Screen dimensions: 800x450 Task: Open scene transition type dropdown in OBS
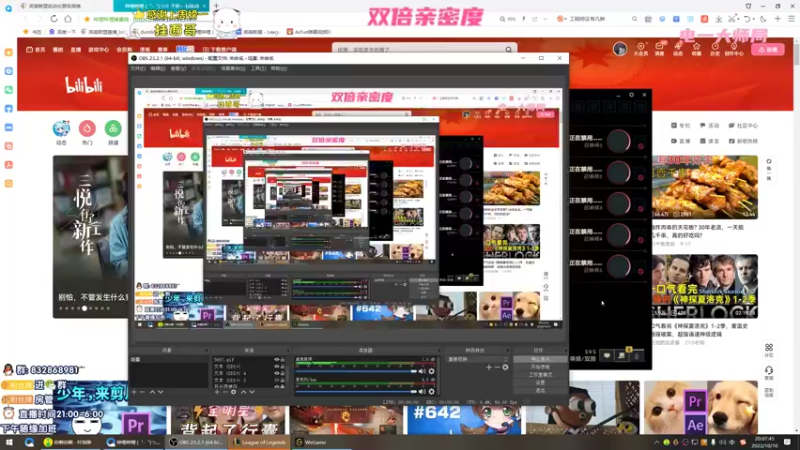pos(478,360)
